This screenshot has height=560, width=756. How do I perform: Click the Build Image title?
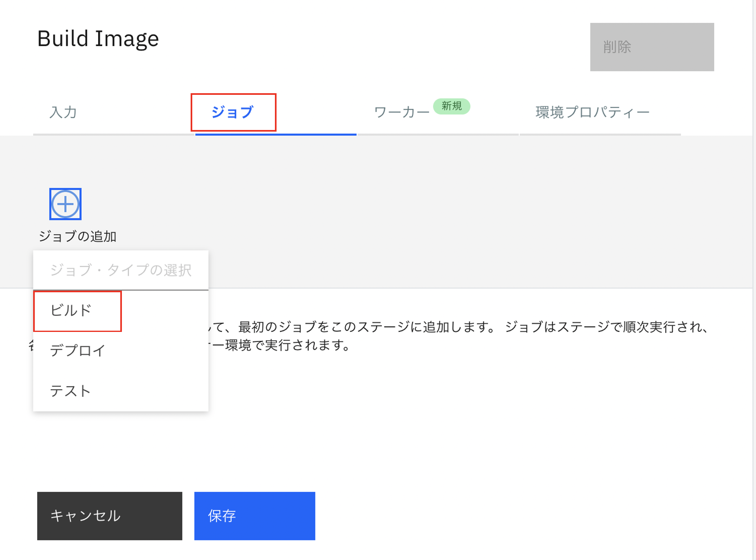tap(97, 38)
